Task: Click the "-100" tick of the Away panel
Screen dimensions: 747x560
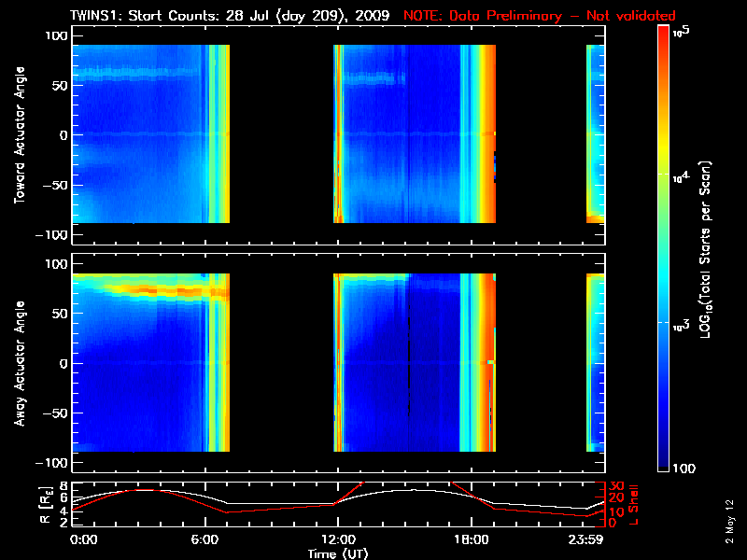Action: tap(52, 463)
